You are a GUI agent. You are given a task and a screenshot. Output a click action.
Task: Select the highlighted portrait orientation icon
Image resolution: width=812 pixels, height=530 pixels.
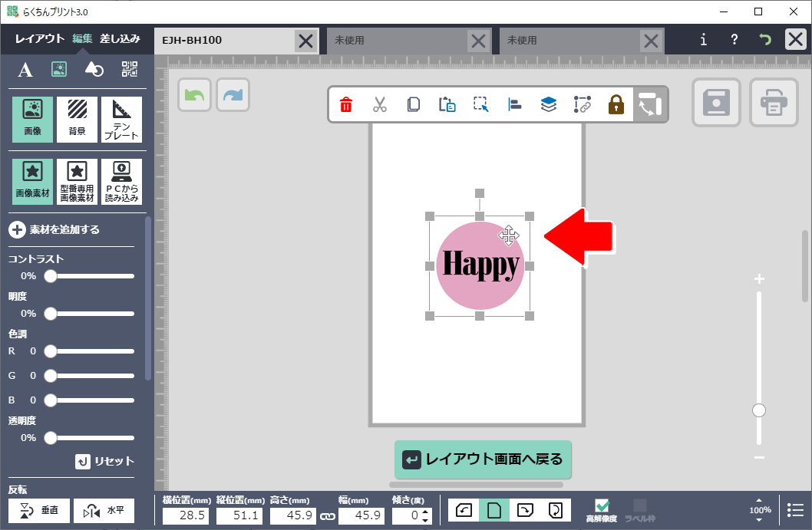click(494, 510)
